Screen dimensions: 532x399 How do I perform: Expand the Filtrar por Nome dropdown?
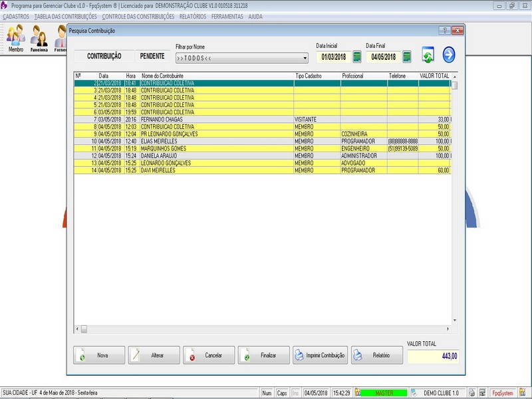[305, 58]
